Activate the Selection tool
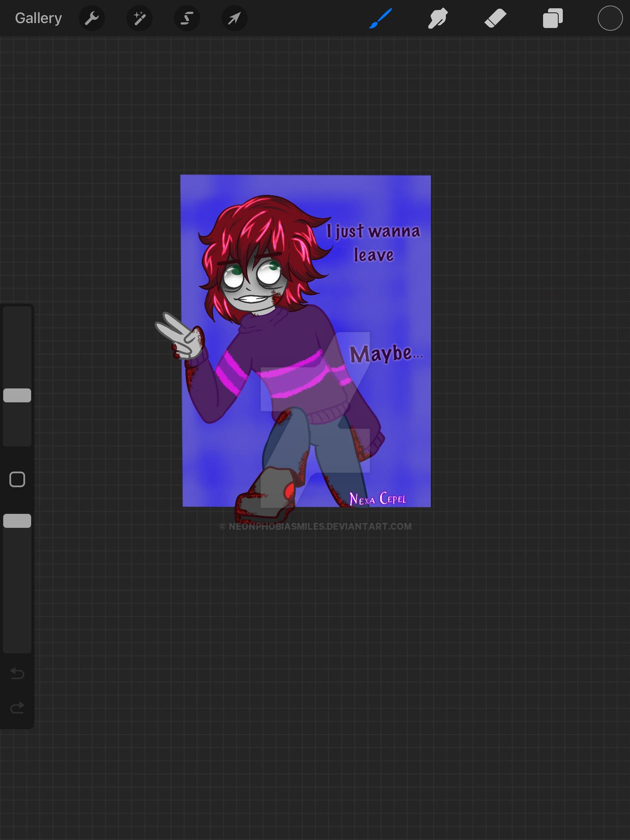The height and width of the screenshot is (840, 630). click(187, 19)
